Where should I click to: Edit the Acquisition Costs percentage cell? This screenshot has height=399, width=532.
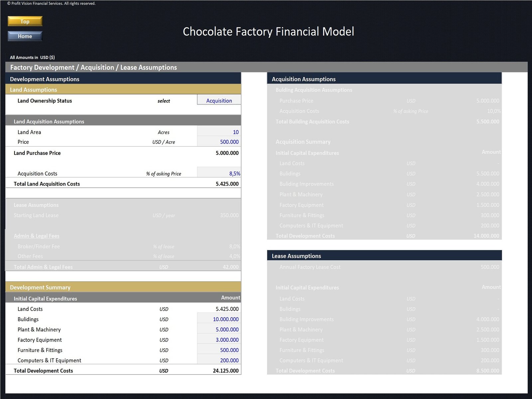219,173
